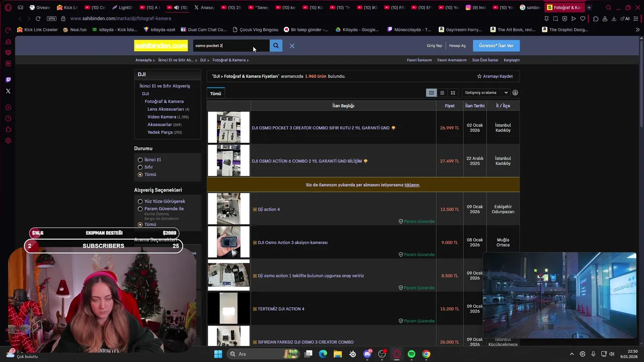Open File Explorer from the taskbar

click(338, 354)
